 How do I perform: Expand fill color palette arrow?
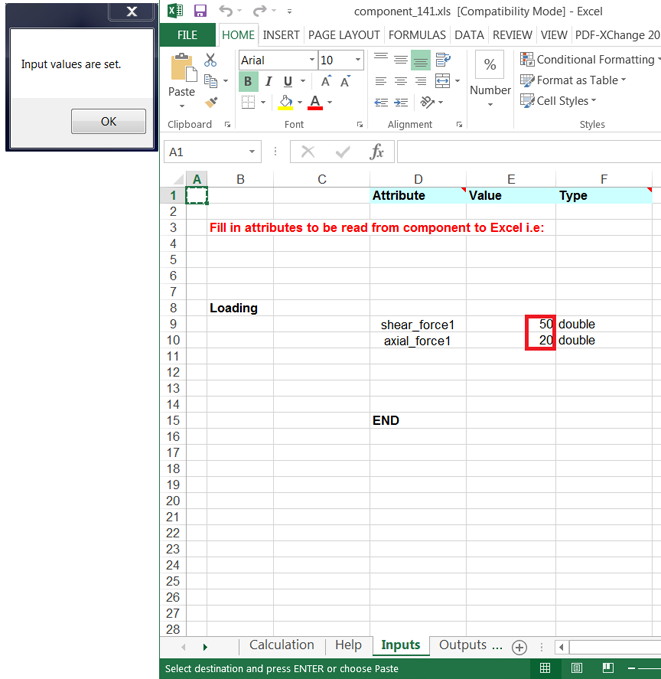300,102
